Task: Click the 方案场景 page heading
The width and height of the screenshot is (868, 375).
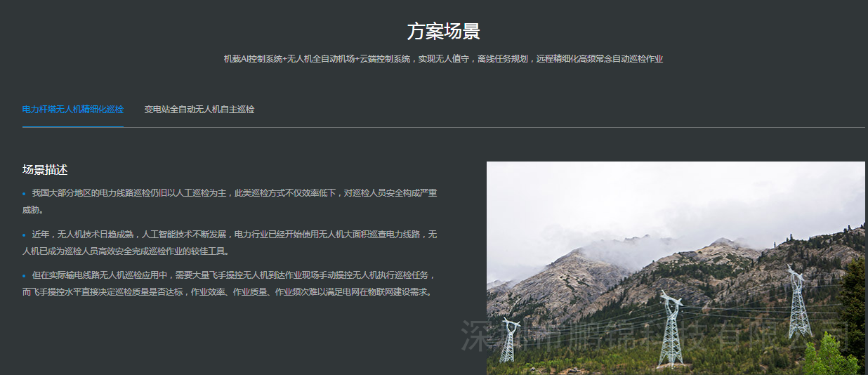Action: click(x=443, y=32)
